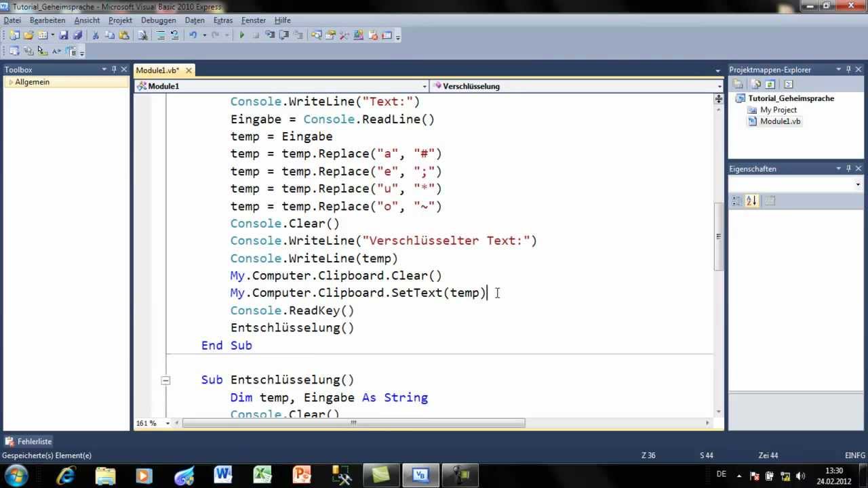This screenshot has width=868, height=488.
Task: Click the Copy toolbar icon
Action: point(110,35)
